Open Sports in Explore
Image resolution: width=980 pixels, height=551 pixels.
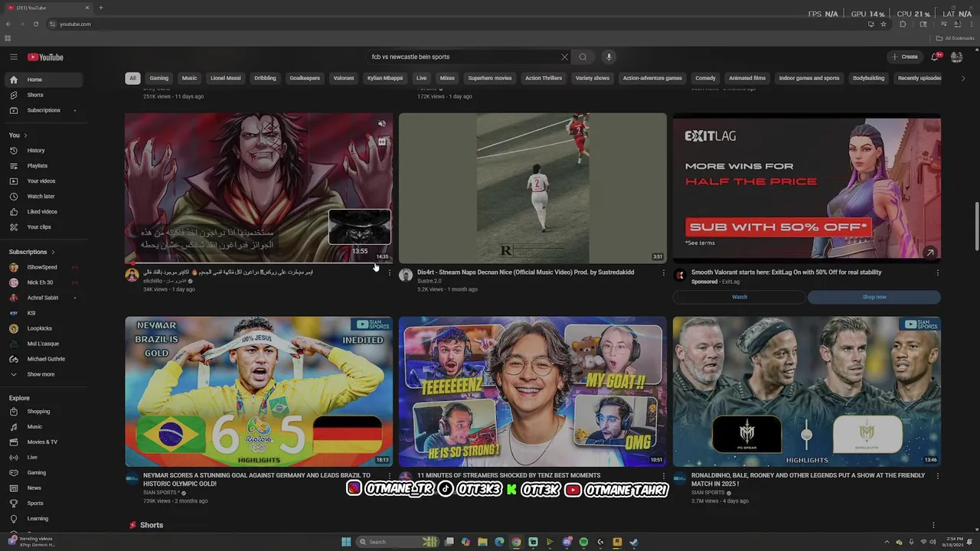pos(44,504)
